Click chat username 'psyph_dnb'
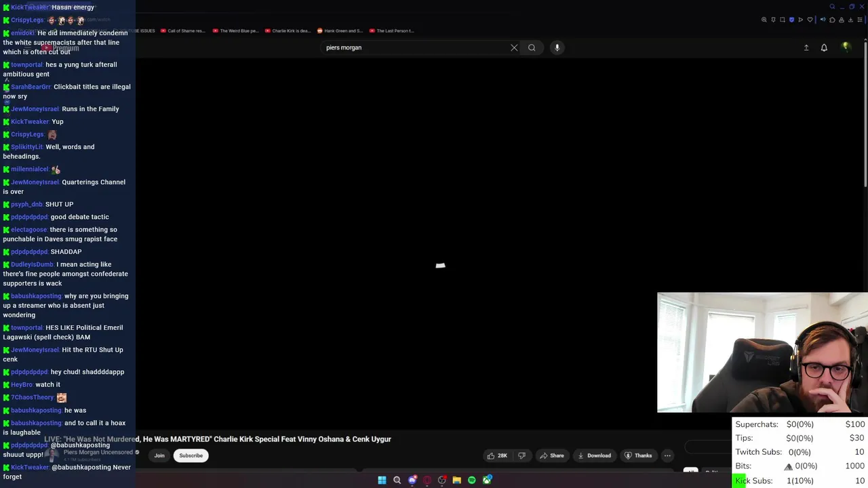868x488 pixels. [x=26, y=204]
